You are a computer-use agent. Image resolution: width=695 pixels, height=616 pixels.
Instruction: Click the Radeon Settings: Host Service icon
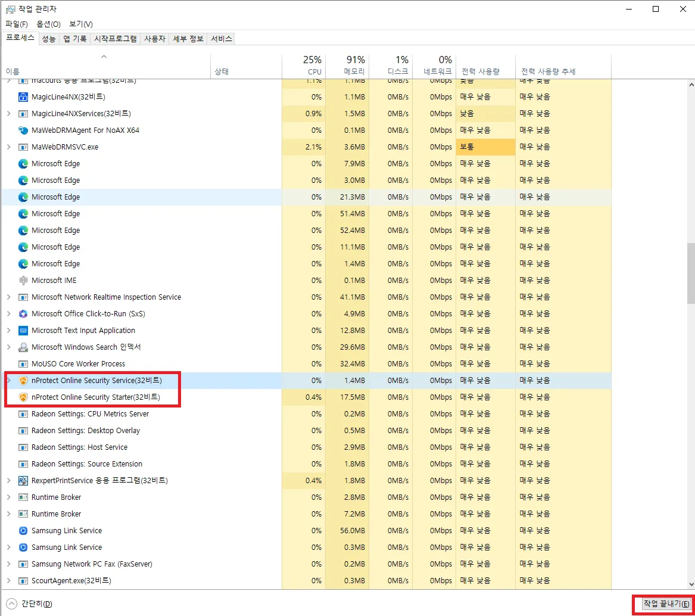pyautogui.click(x=23, y=447)
